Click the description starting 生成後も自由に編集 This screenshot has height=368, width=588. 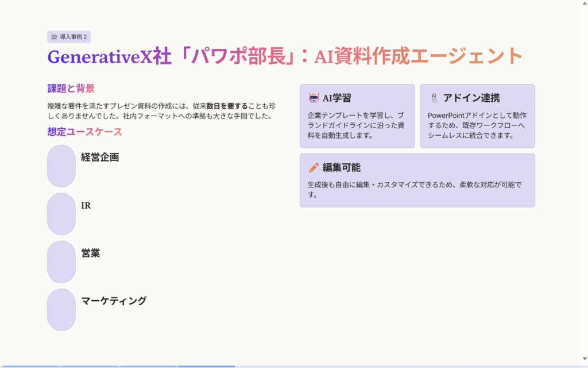(x=415, y=190)
